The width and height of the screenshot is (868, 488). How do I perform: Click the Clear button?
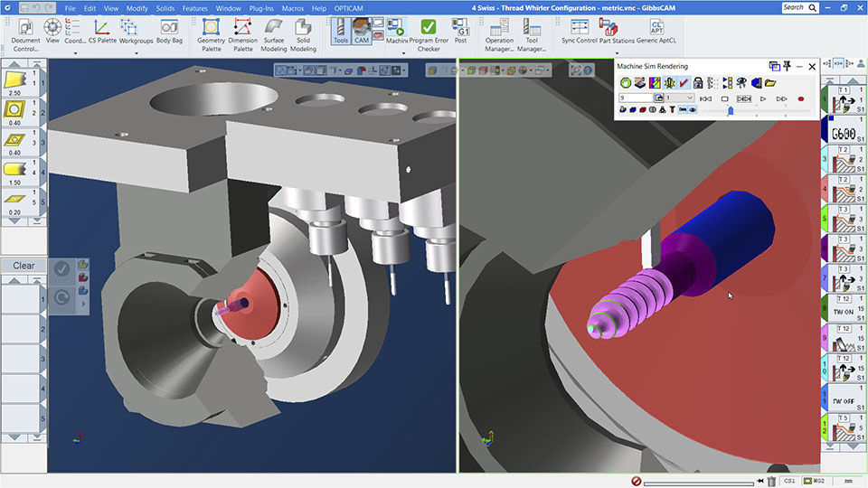coord(24,266)
